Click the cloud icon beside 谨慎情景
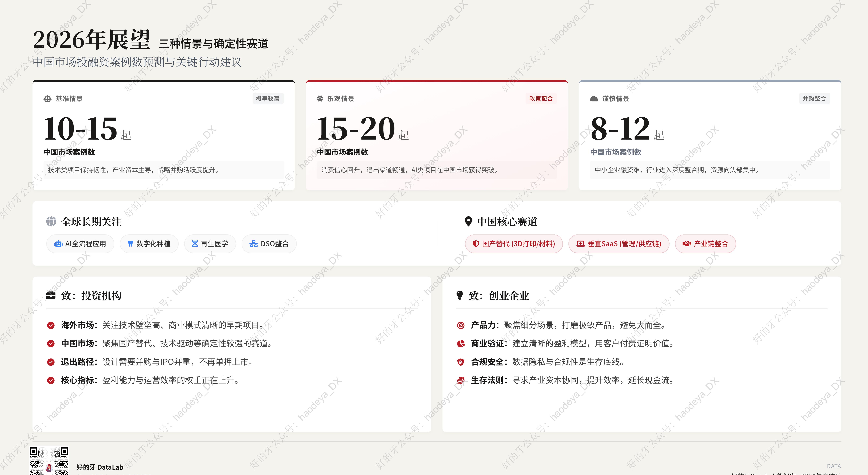The height and width of the screenshot is (475, 868). point(594,99)
